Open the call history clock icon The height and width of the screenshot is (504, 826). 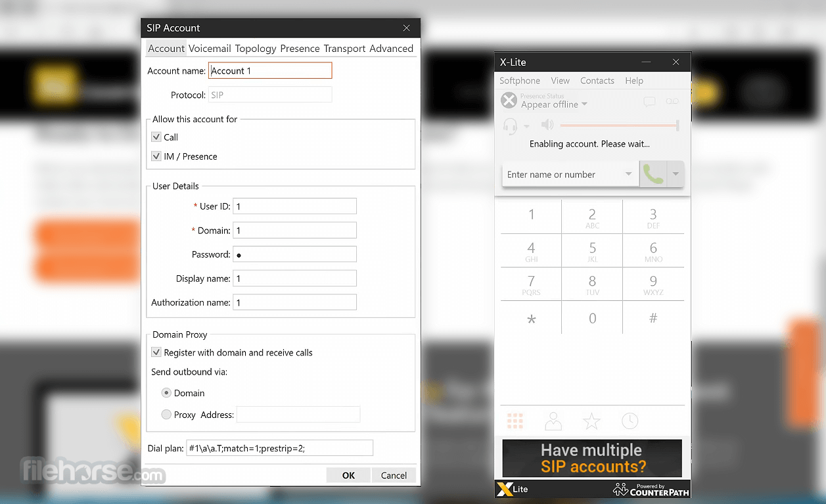pyautogui.click(x=630, y=421)
